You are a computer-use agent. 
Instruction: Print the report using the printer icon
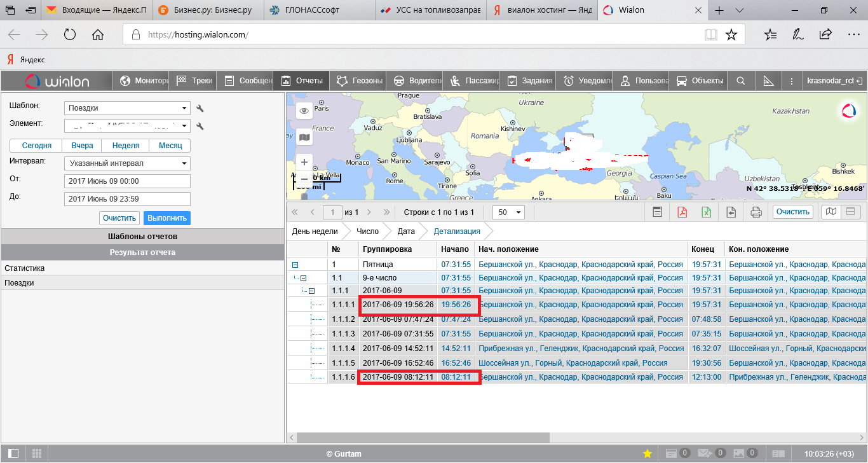pos(756,212)
